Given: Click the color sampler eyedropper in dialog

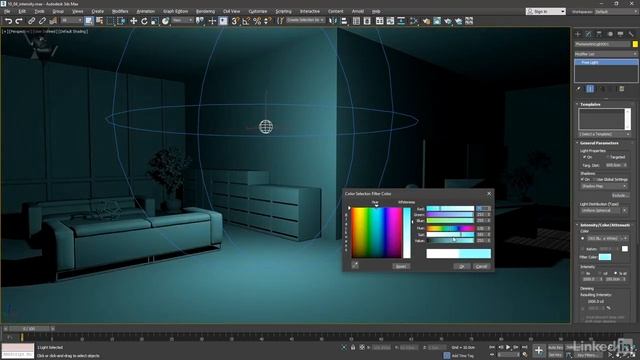Looking at the screenshot, I should tap(355, 265).
